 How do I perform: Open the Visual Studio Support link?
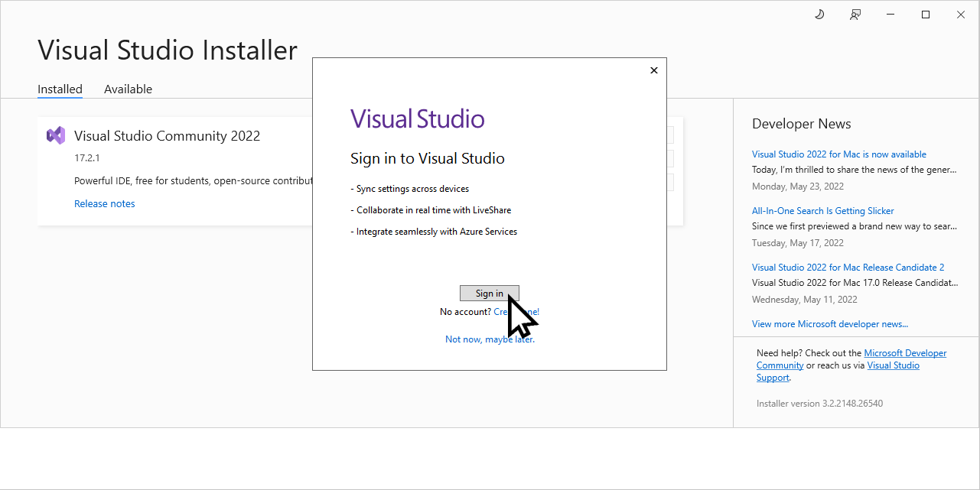click(838, 372)
